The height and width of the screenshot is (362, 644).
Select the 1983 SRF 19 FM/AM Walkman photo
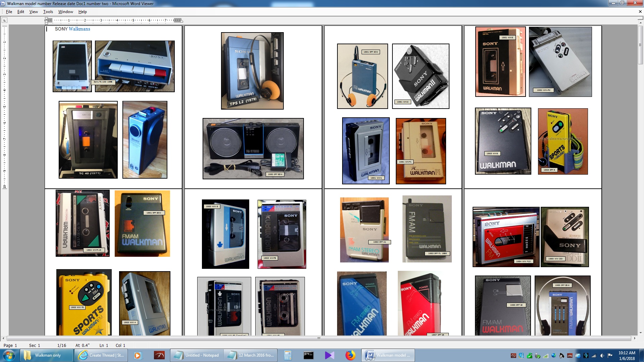[x=503, y=305]
